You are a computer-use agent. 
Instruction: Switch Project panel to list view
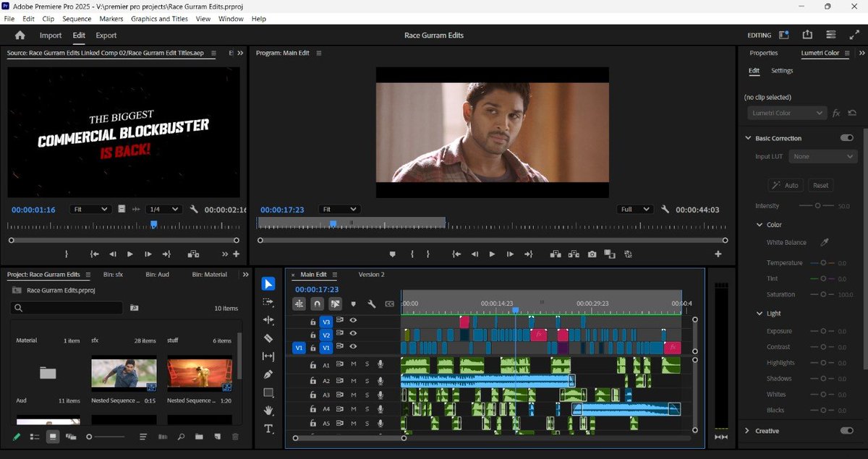coord(34,437)
